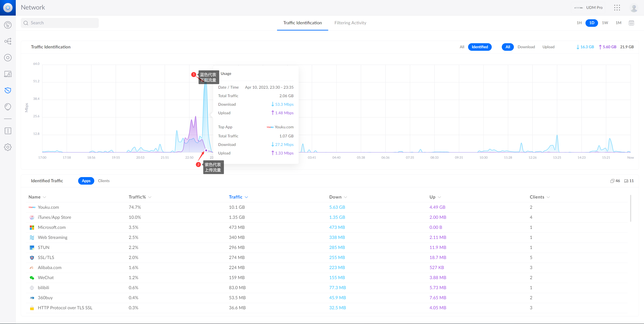Viewport: 644px width, 324px height.
Task: Click the UniFi logo icon
Action: [x=8, y=8]
